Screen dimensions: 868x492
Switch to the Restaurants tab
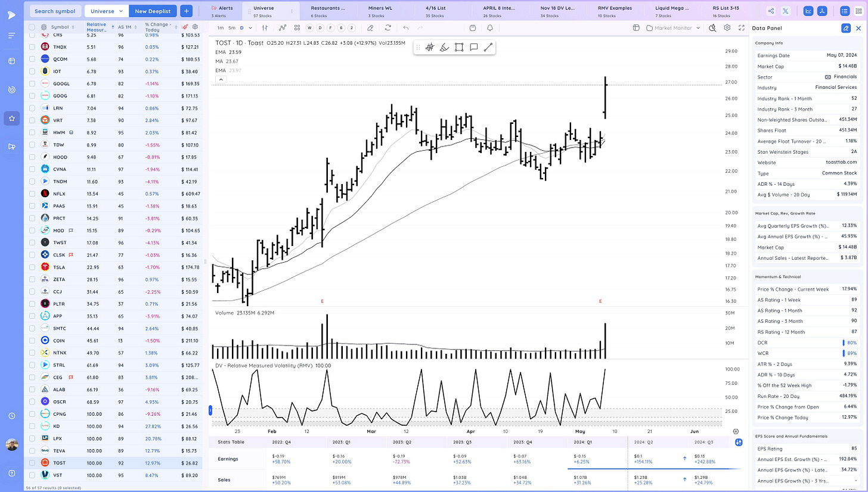pos(328,11)
